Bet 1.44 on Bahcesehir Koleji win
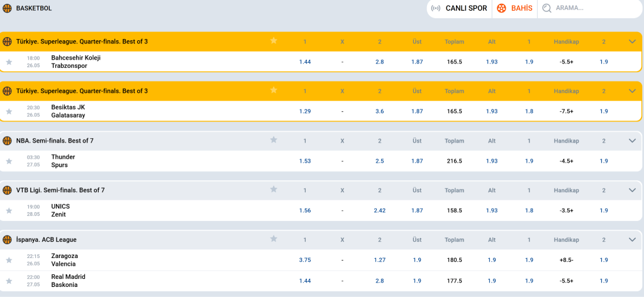The image size is (644, 297). pos(305,62)
